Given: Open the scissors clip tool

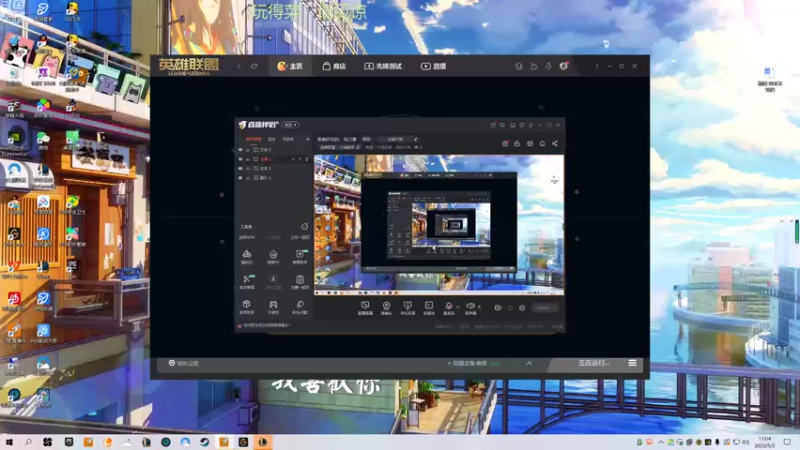Looking at the screenshot, I should click(x=247, y=281).
